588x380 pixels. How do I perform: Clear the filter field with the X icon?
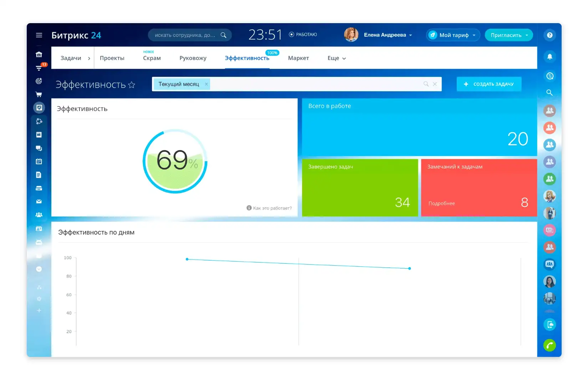pyautogui.click(x=435, y=84)
